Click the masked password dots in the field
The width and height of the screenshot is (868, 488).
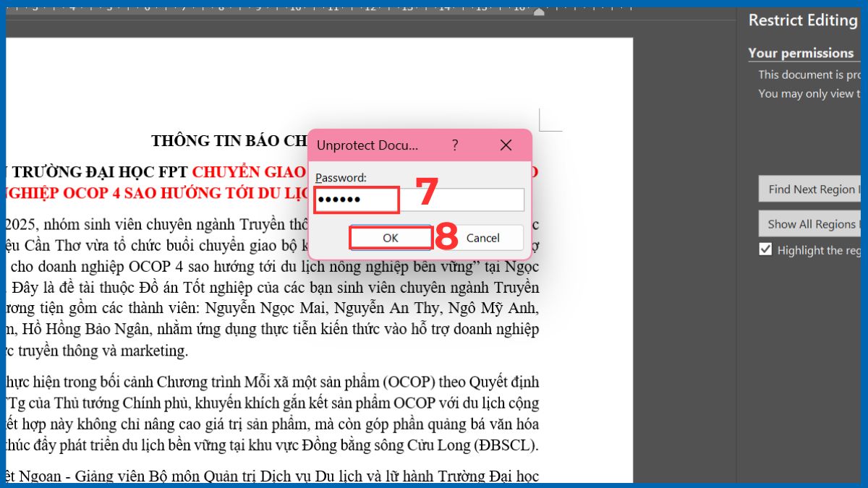pyautogui.click(x=354, y=200)
